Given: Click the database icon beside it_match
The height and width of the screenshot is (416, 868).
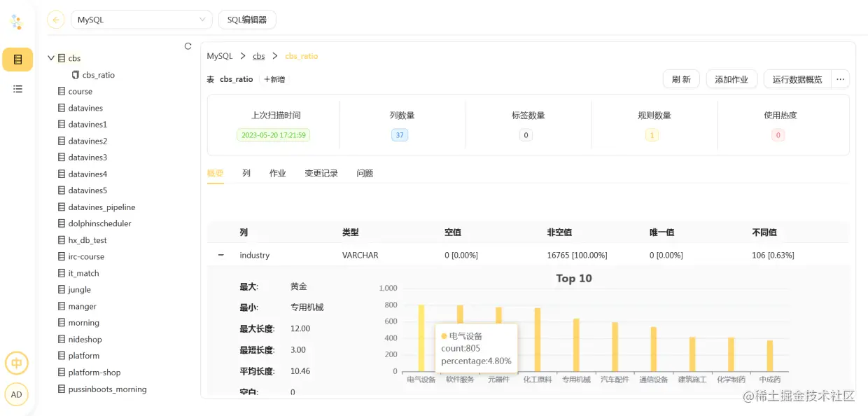Looking at the screenshot, I should (62, 273).
